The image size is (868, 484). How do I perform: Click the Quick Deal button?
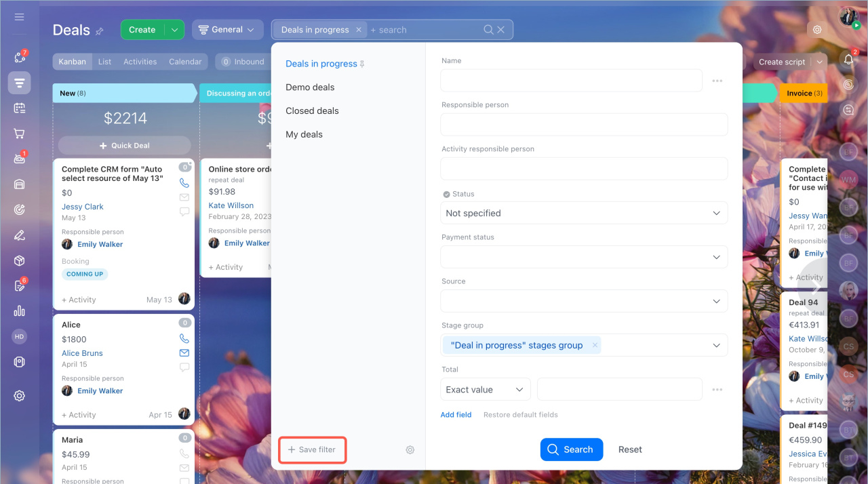(x=125, y=146)
